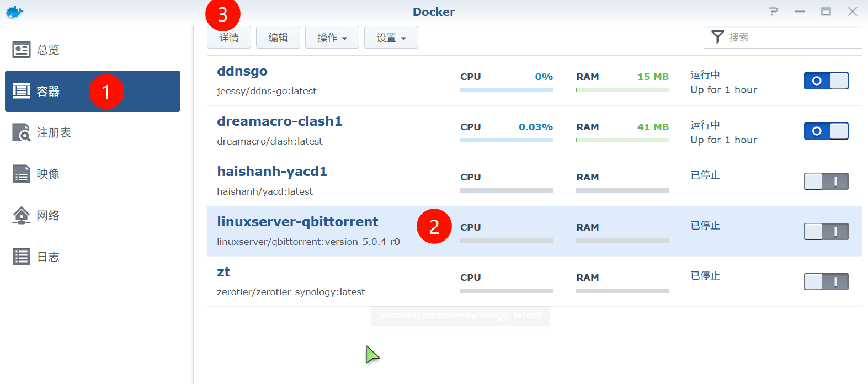Turn off the dreamacro-clash1 container switch
Image resolution: width=868 pixels, height=384 pixels.
coord(826,131)
